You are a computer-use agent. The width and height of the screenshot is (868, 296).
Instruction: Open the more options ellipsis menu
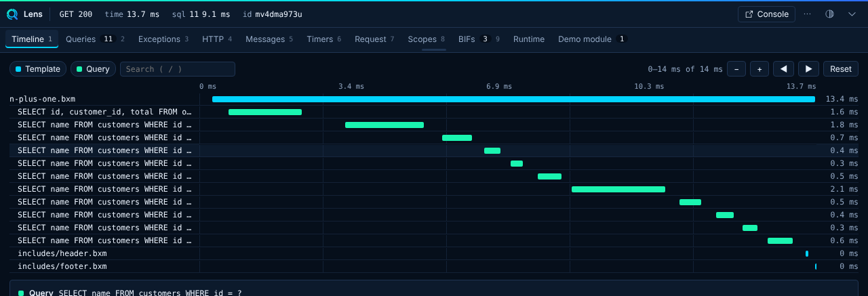[x=807, y=14]
